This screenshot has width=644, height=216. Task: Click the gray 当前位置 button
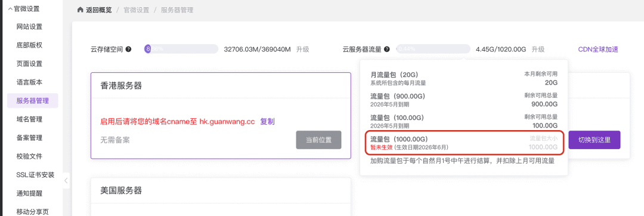tap(318, 140)
